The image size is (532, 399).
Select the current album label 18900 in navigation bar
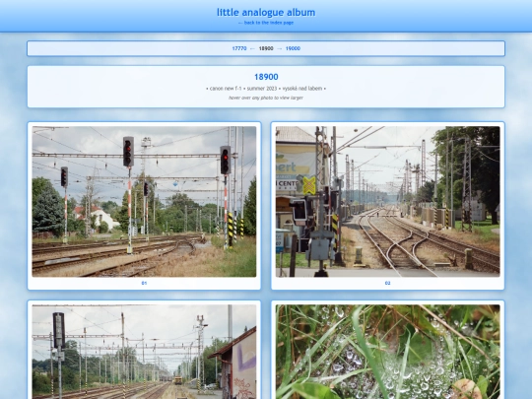pos(266,48)
